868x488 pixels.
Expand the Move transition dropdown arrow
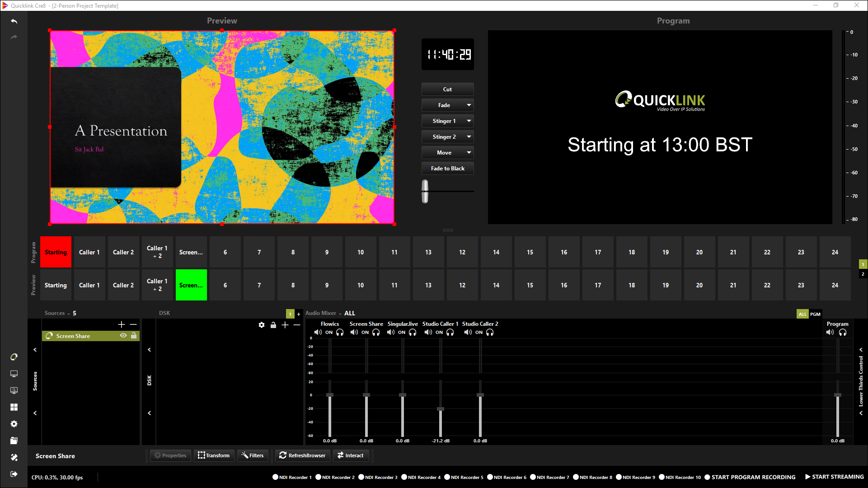469,153
